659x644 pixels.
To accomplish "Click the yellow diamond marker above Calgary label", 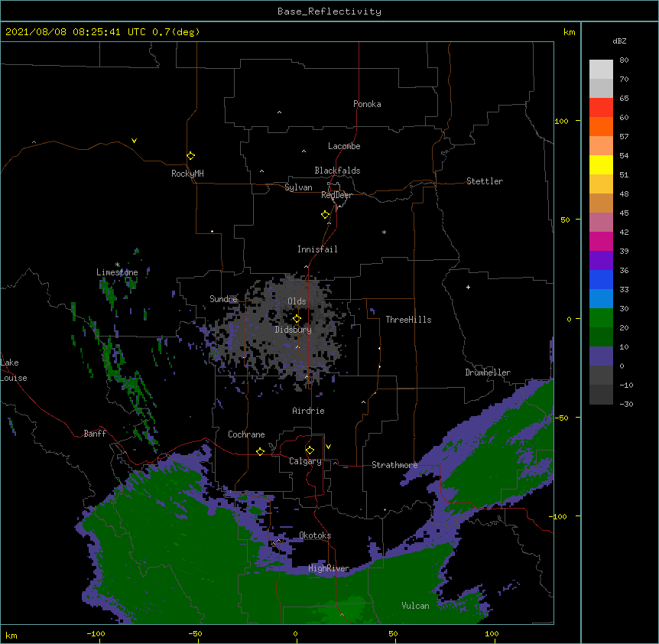I will 310,450.
